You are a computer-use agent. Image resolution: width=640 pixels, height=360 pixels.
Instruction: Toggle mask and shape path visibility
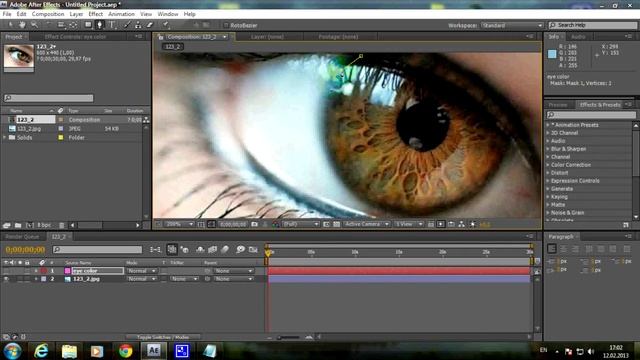(x=211, y=224)
